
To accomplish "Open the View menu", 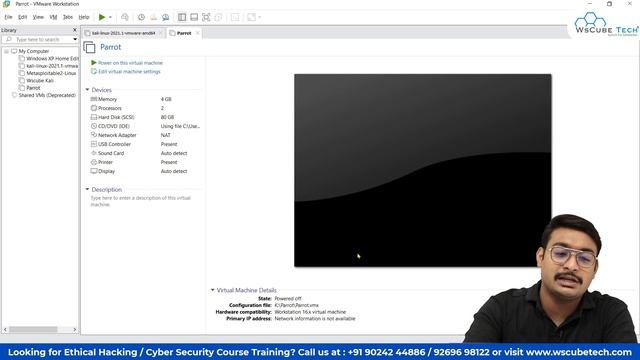I will pyautogui.click(x=38, y=17).
